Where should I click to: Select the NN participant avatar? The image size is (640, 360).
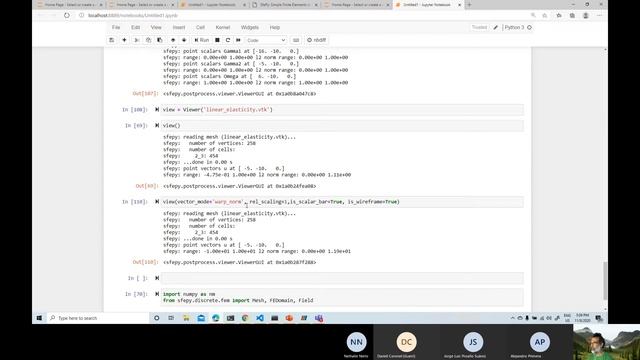pyautogui.click(x=356, y=342)
